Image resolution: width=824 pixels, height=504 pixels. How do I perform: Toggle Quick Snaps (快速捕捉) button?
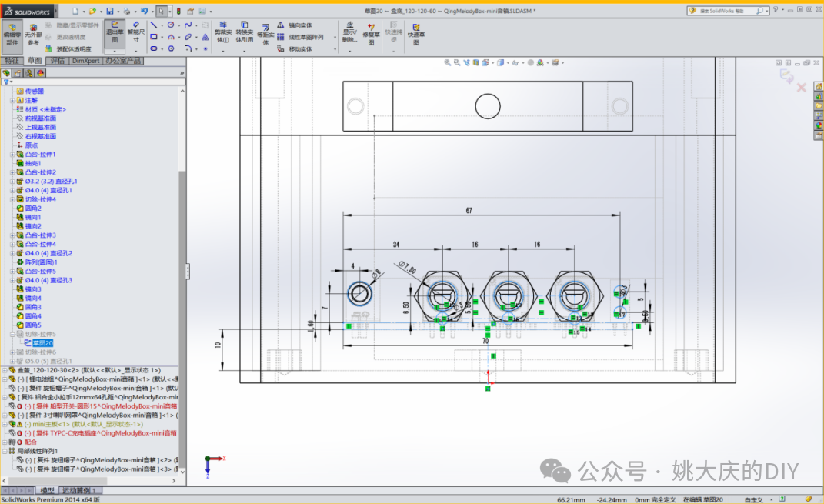(392, 32)
